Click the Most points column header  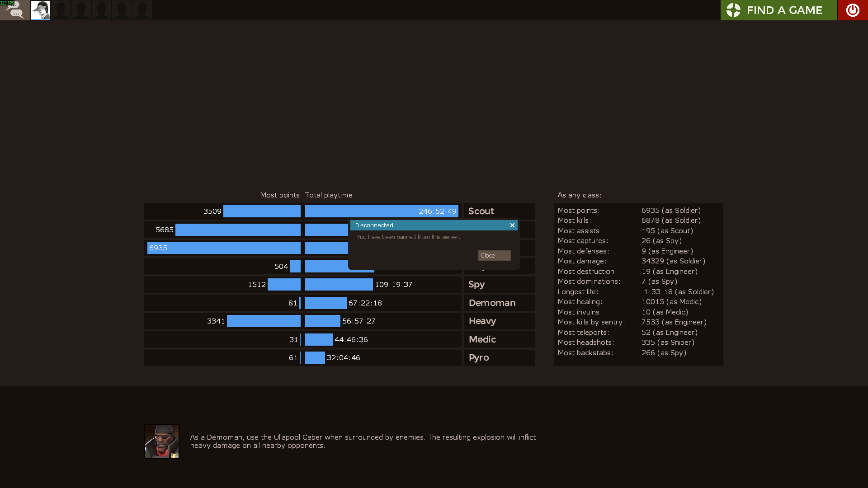tap(280, 195)
